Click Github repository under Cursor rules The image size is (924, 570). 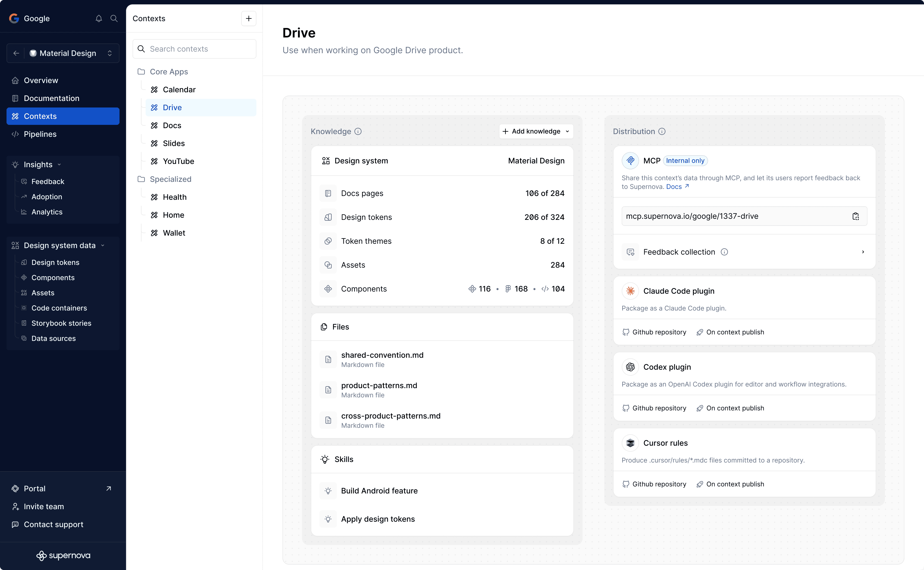pos(654,484)
